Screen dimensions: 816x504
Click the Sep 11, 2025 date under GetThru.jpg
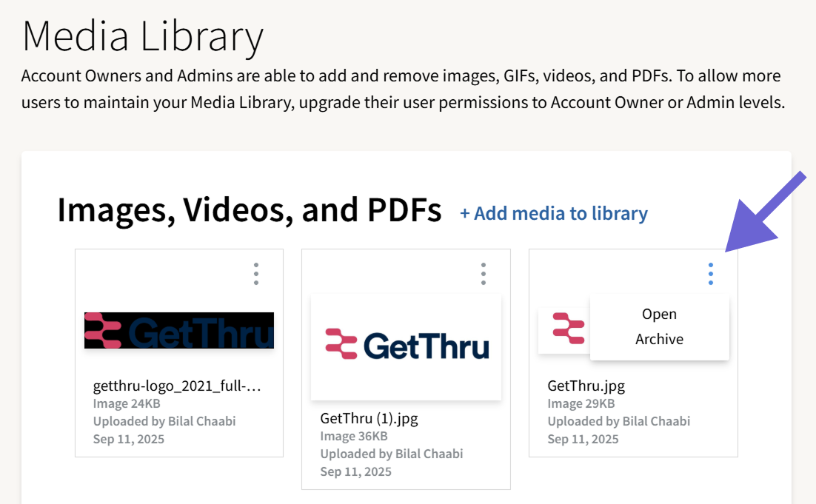[583, 439]
